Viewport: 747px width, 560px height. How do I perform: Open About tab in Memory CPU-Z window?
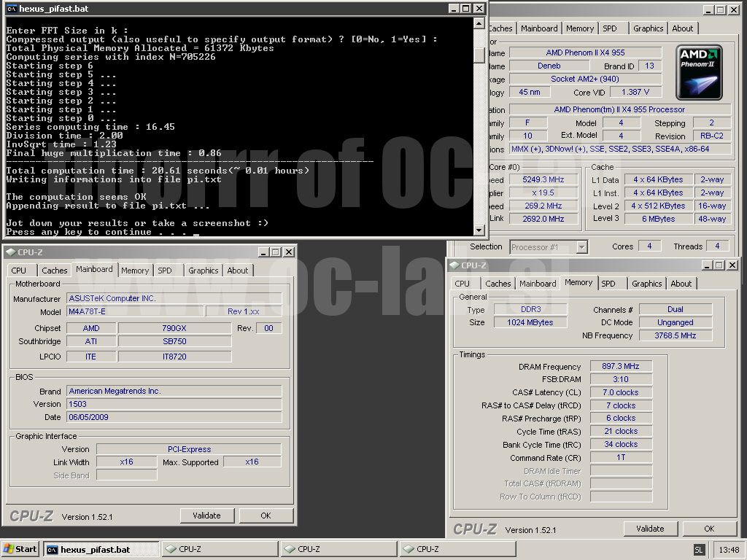681,284
